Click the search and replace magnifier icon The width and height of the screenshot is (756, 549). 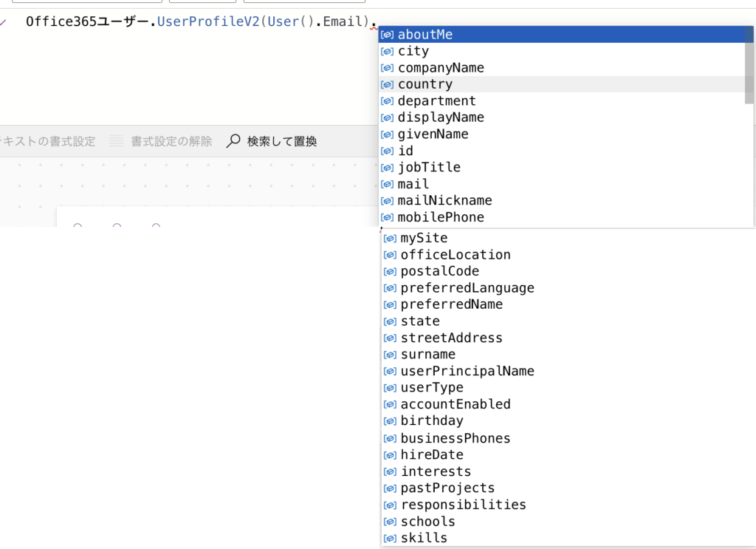point(233,141)
